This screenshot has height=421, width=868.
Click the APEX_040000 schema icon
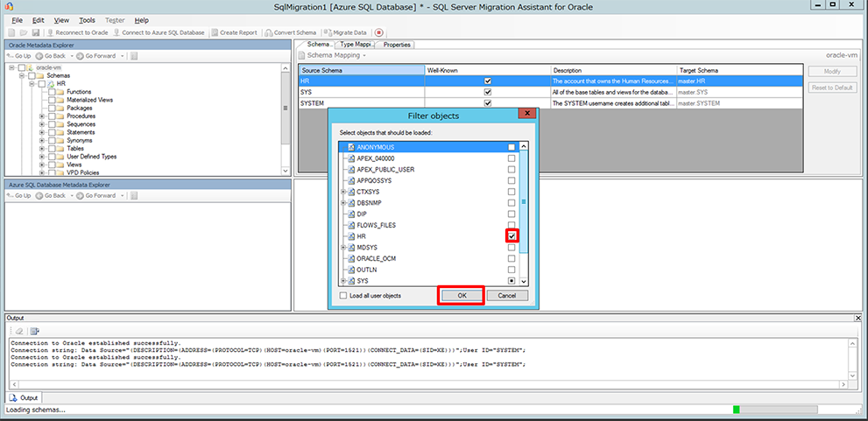[351, 158]
